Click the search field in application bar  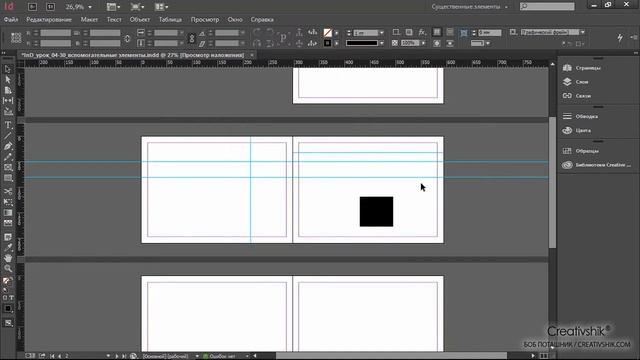[547, 6]
